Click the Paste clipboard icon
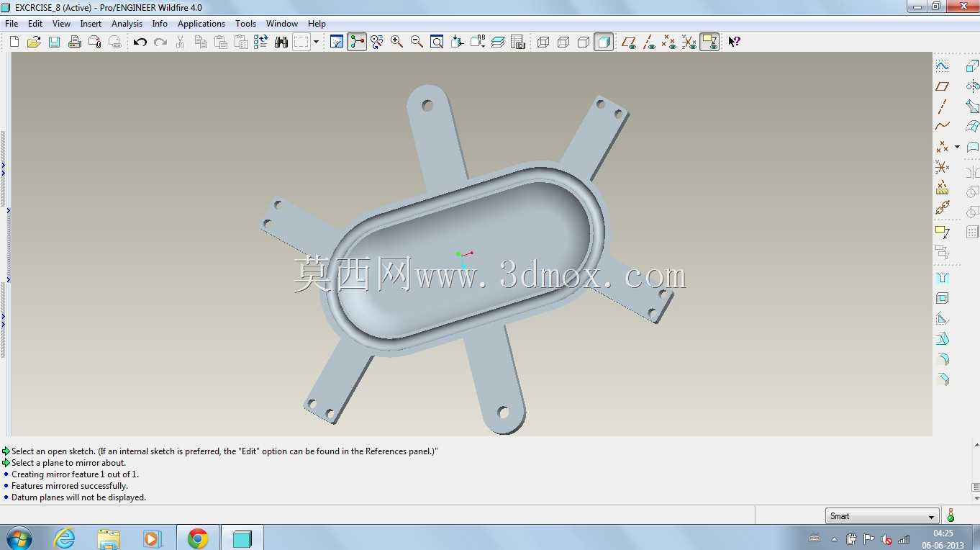 tap(221, 42)
